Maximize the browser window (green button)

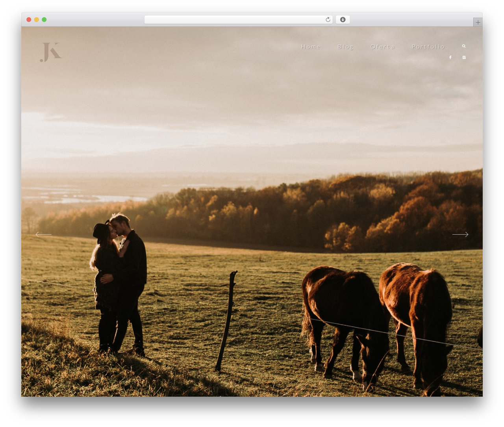(x=44, y=20)
